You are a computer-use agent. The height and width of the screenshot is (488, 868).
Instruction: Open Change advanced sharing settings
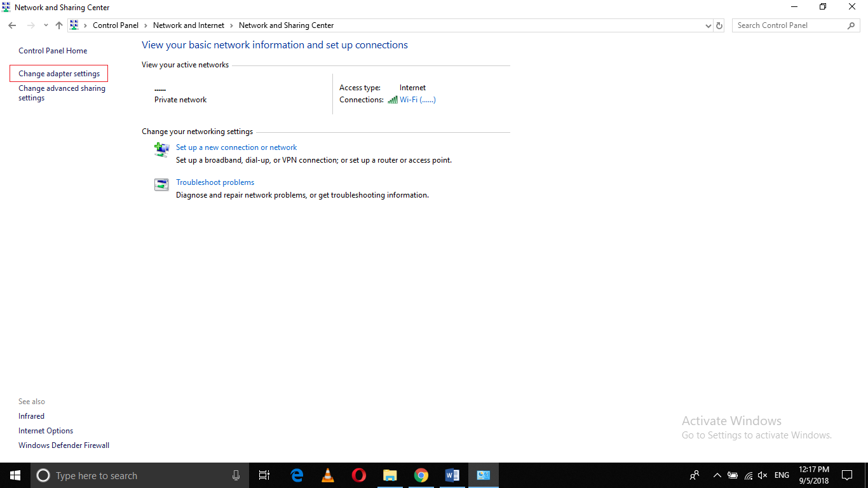pos(62,93)
